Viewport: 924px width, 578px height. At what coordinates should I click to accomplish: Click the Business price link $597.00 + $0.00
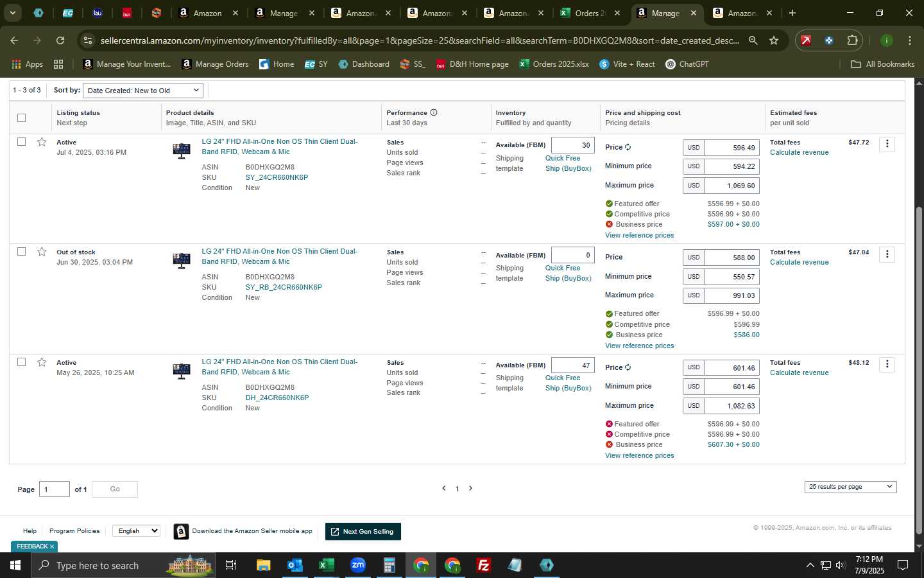coord(733,225)
